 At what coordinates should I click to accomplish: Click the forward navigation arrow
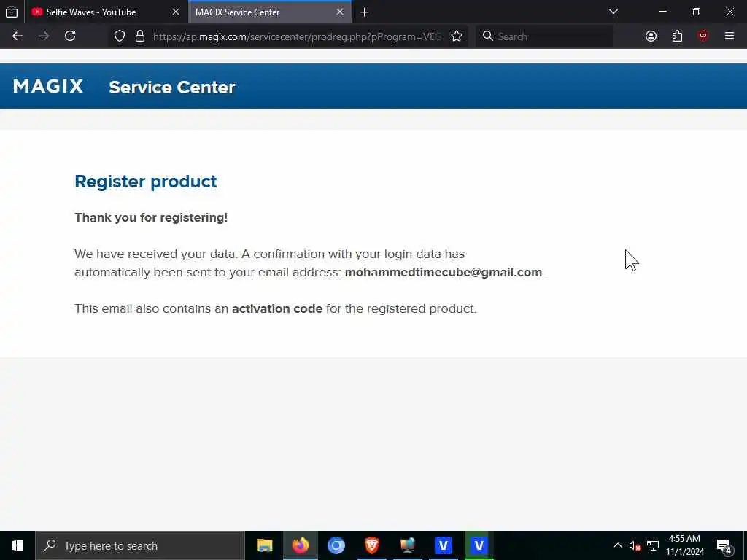coord(44,36)
